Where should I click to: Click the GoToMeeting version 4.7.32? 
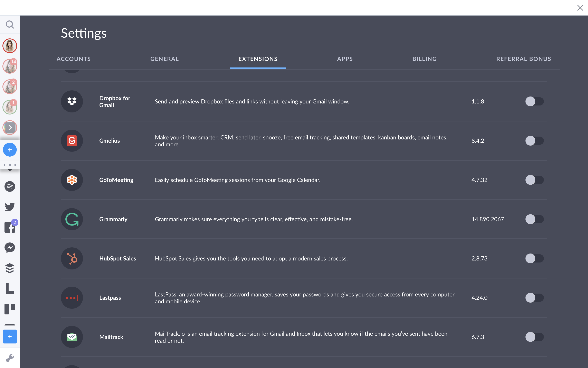480,180
